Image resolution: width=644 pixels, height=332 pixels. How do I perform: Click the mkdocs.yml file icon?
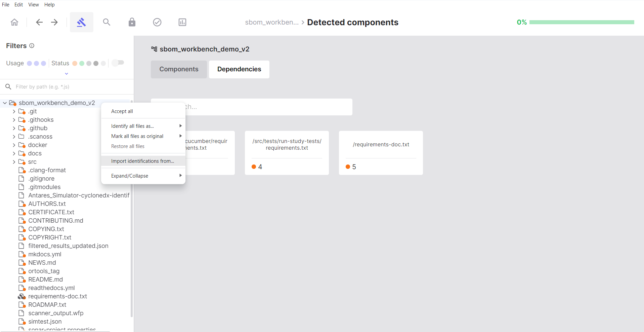click(x=22, y=254)
